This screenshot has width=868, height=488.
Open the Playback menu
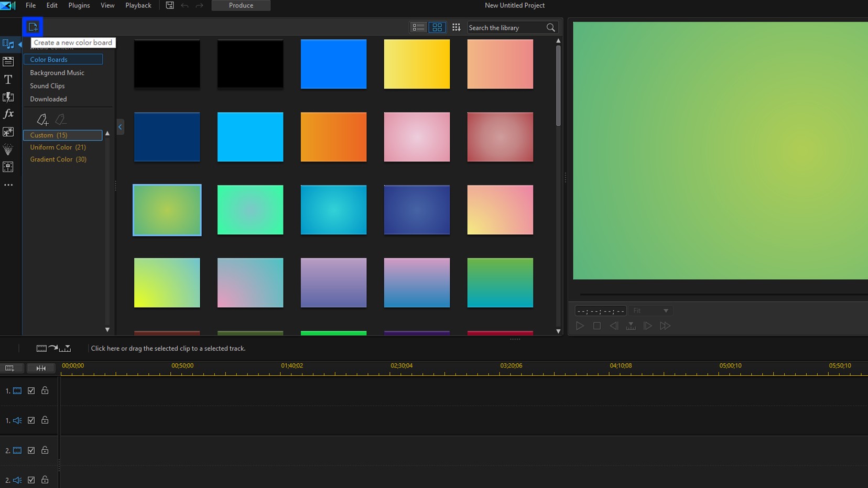pos(138,5)
